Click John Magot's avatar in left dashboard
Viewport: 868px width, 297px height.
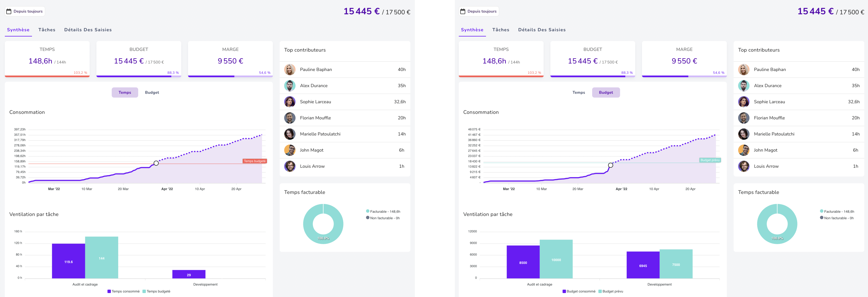coord(290,150)
